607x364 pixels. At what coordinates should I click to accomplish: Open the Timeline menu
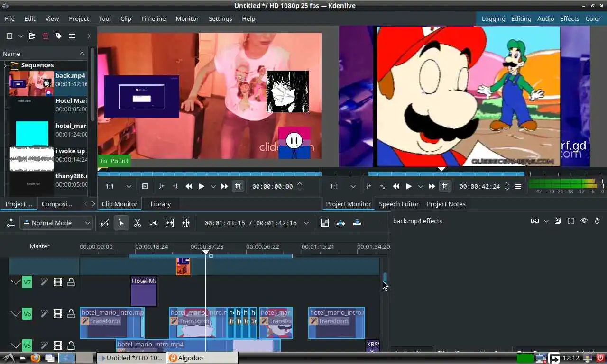coord(153,18)
